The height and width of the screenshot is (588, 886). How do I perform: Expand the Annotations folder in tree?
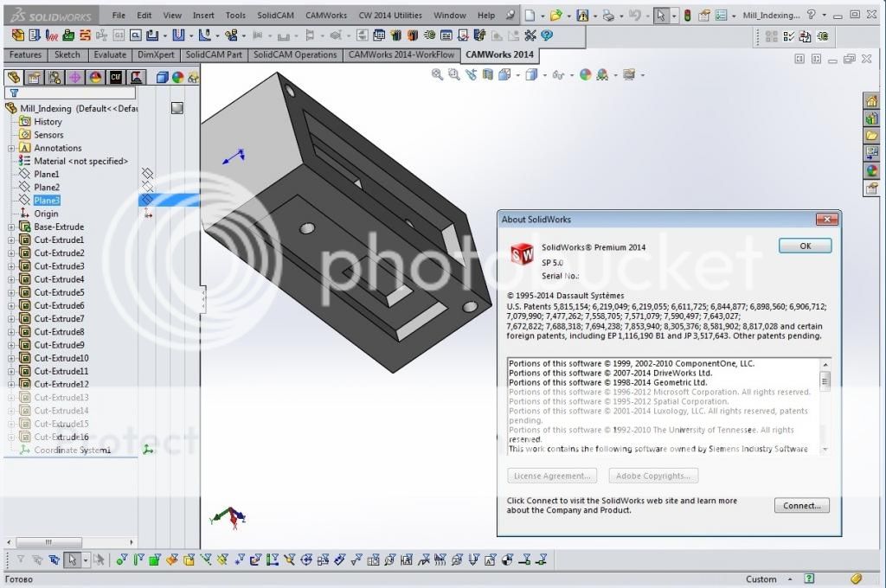tap(11, 148)
